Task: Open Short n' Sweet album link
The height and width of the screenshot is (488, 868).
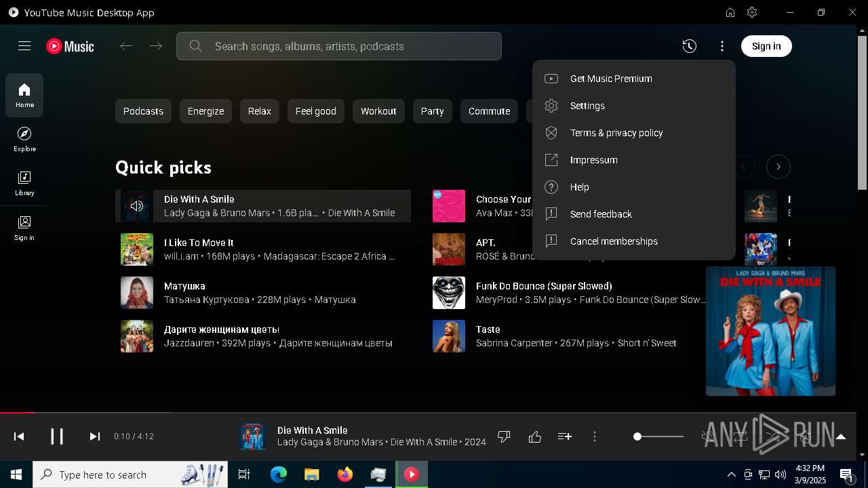Action: 647,343
